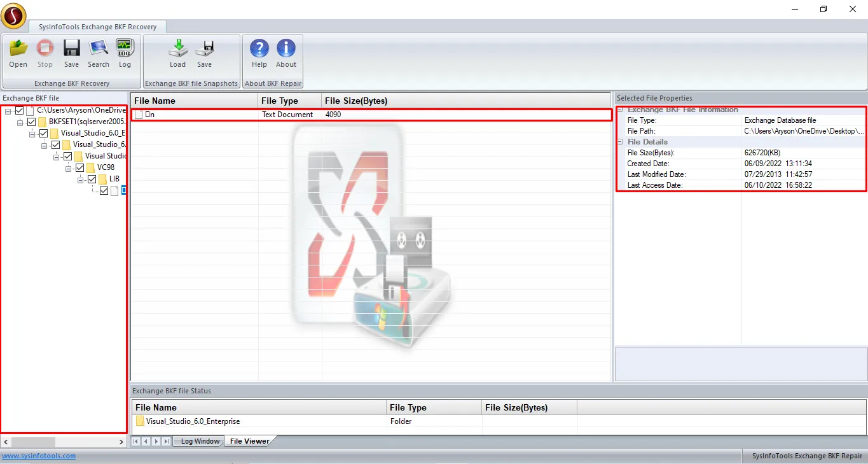Go to first tab using tab navigation arrow
The height and width of the screenshot is (464, 868).
click(136, 441)
